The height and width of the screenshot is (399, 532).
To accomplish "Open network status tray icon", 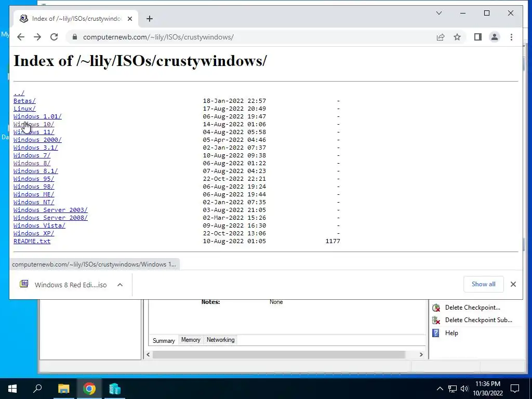I will [x=453, y=389].
